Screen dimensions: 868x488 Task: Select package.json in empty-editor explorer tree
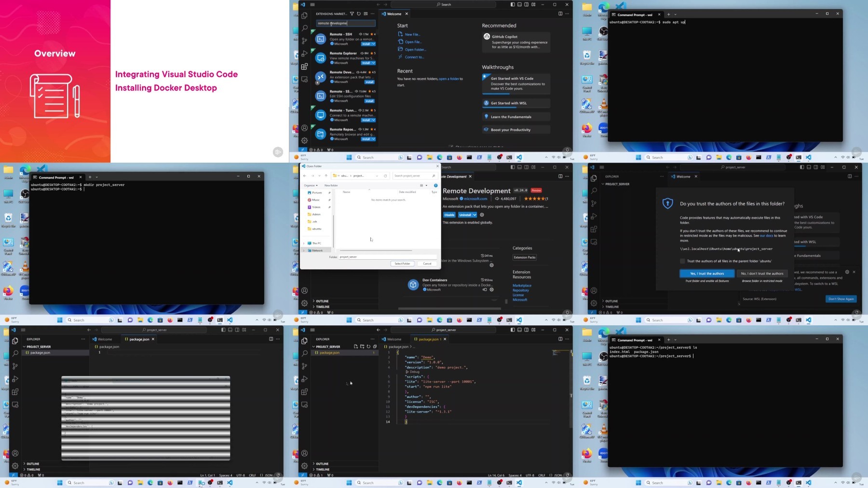[56, 353]
